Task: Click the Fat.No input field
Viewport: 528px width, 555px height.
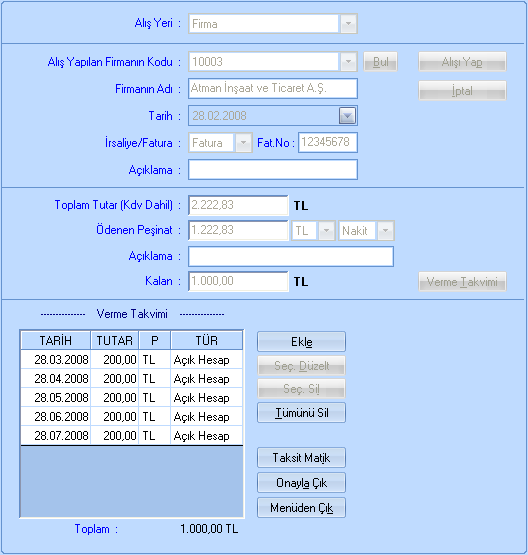Action: point(328,143)
